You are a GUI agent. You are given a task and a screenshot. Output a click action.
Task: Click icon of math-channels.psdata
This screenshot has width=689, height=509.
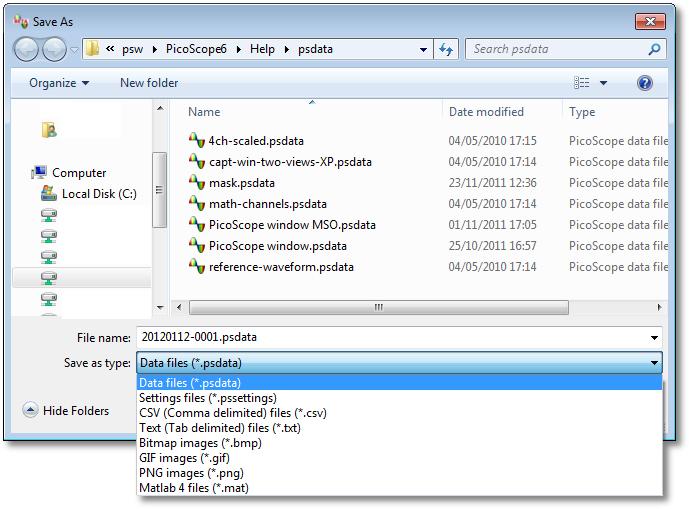(197, 204)
